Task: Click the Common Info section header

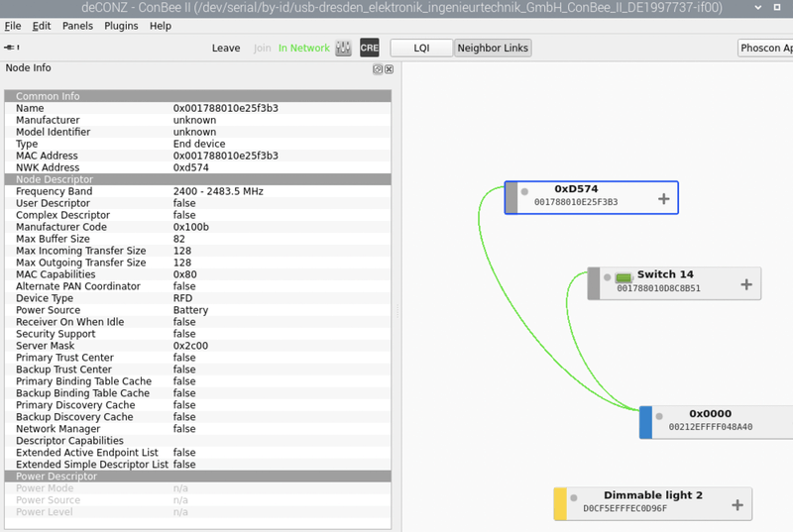Action: (x=197, y=96)
